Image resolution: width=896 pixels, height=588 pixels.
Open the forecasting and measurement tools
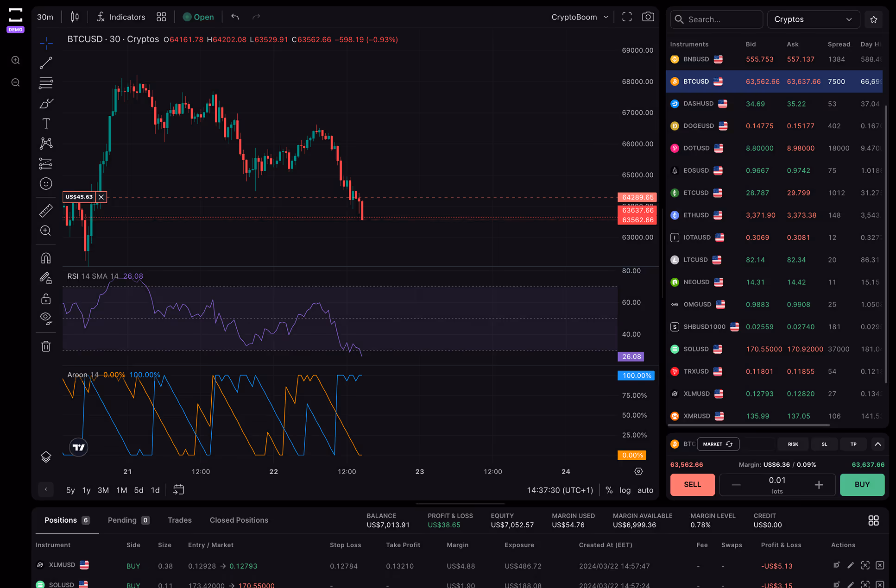click(x=46, y=163)
